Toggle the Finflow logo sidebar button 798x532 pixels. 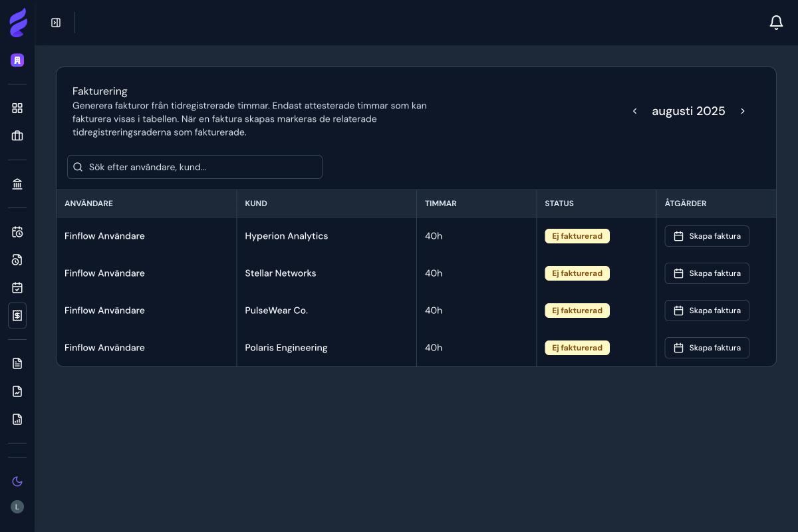[17, 22]
